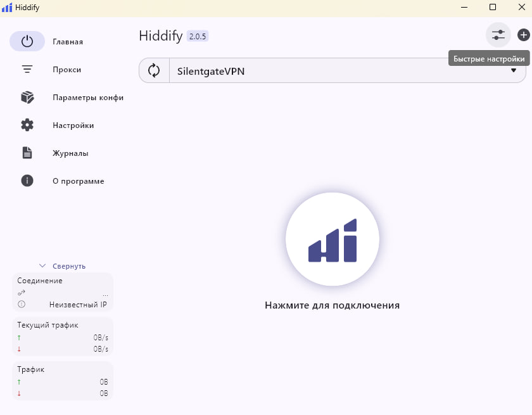
Task: Click the gear icon for Настройки
Action: [27, 125]
